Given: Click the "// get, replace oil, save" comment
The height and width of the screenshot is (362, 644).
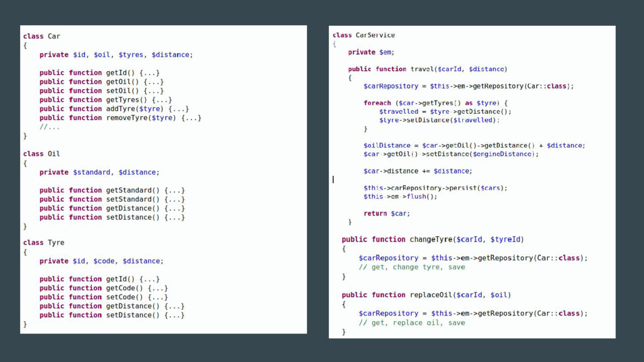Looking at the screenshot, I should (x=412, y=322).
